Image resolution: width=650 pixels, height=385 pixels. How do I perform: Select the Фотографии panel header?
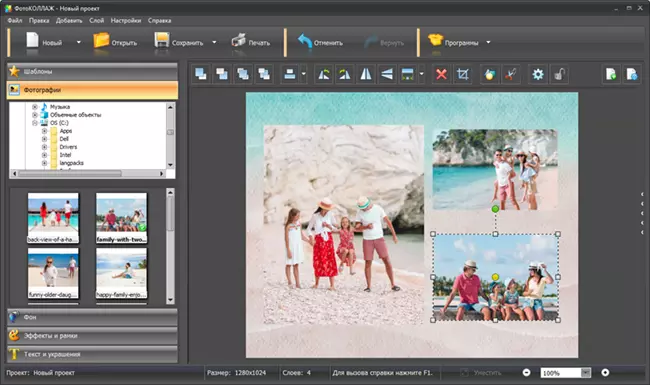click(x=92, y=90)
